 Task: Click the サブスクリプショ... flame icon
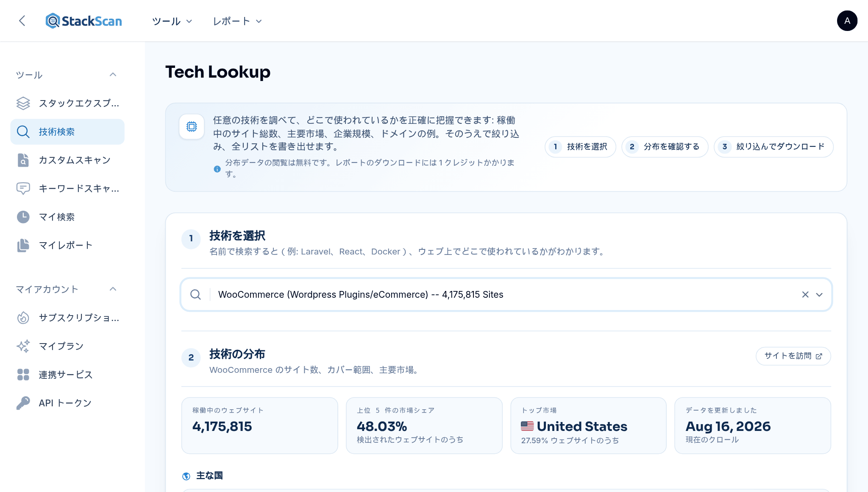[23, 318]
